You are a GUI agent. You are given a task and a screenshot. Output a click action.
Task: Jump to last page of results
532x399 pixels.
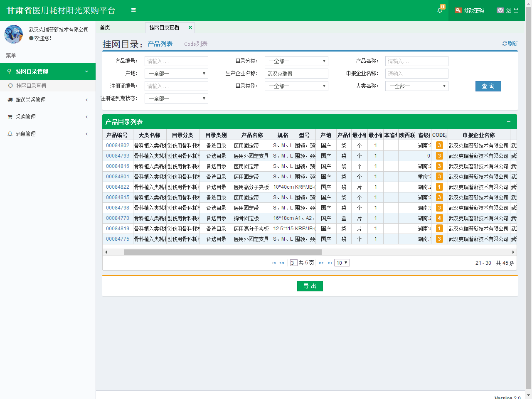330,263
